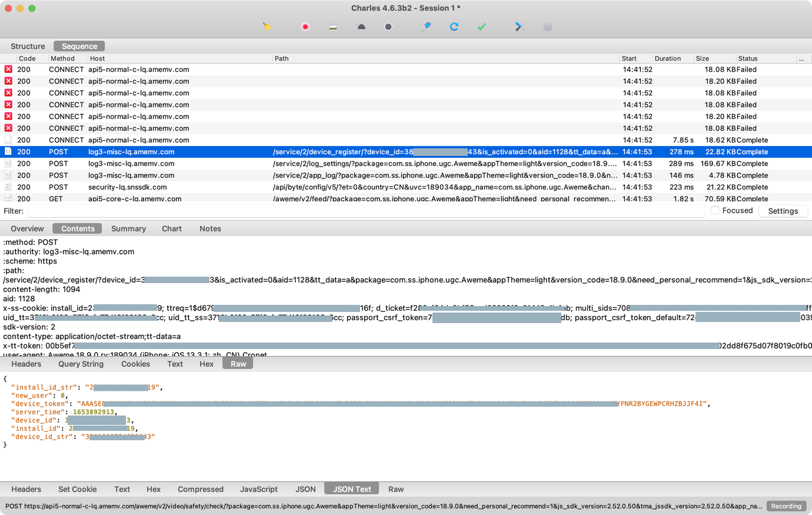Click the Validate green checkmark icon

tap(482, 26)
